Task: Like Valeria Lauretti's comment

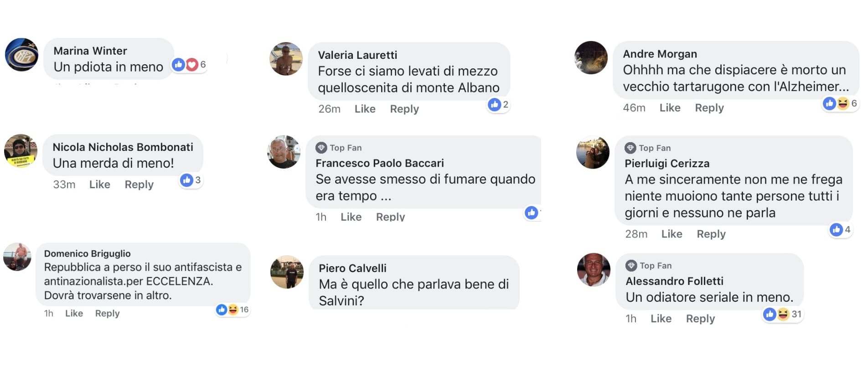Action: pyautogui.click(x=365, y=109)
